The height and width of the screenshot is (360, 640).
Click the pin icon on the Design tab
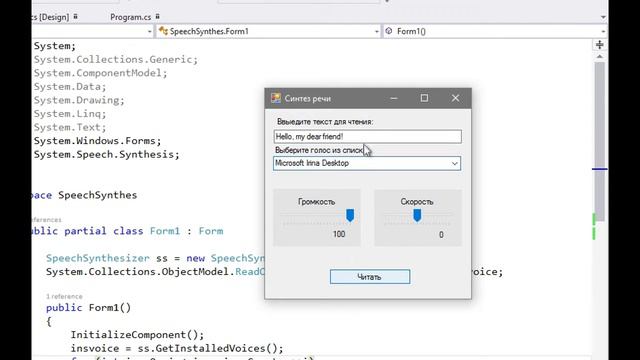point(76,17)
